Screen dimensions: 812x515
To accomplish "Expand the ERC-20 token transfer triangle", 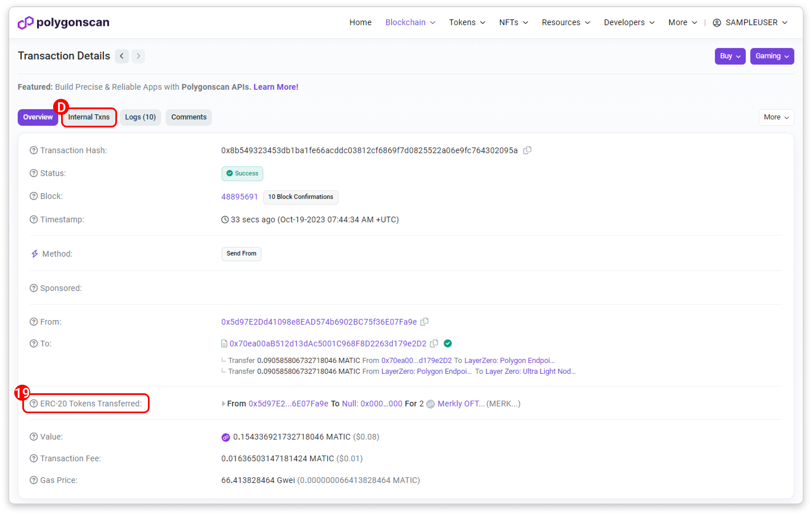I will pos(223,404).
